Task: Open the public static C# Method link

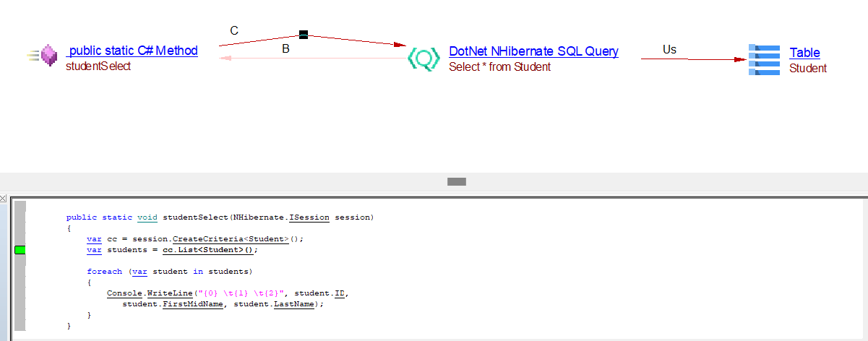Action: 132,51
